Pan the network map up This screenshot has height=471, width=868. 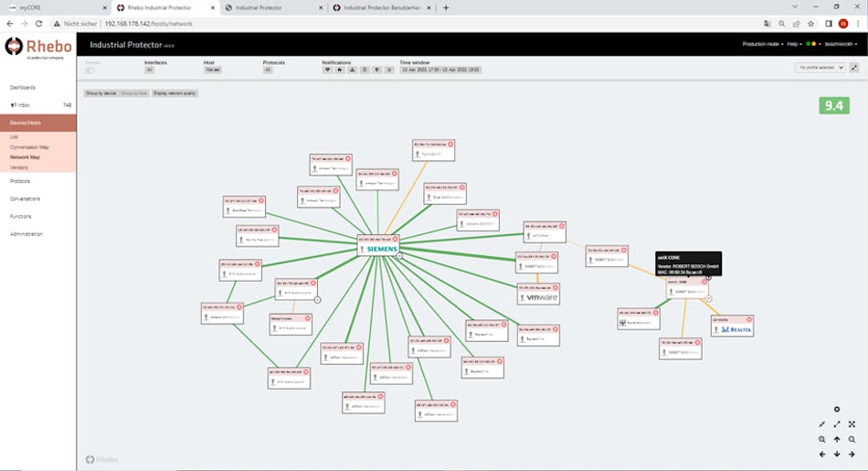837,439
